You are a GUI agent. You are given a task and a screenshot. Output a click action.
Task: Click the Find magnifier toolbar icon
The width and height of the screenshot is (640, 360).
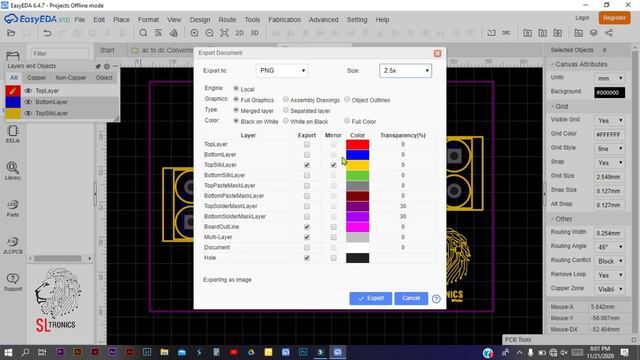point(143,33)
